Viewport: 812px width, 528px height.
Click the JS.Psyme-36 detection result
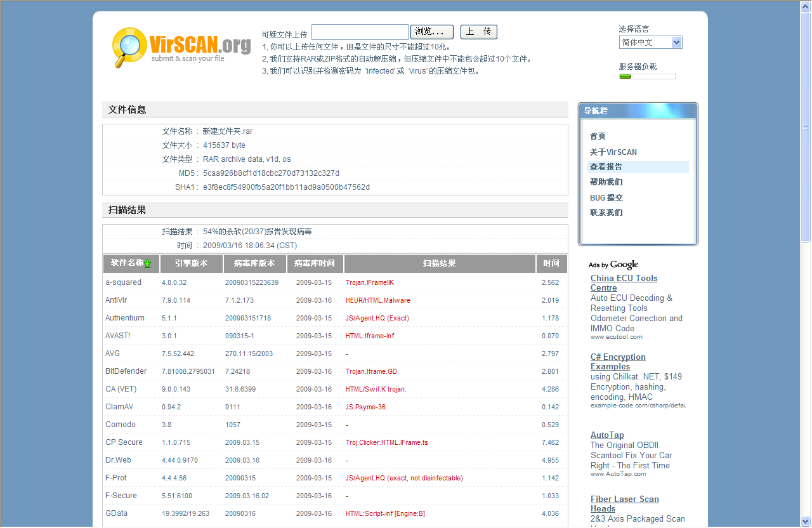(365, 407)
